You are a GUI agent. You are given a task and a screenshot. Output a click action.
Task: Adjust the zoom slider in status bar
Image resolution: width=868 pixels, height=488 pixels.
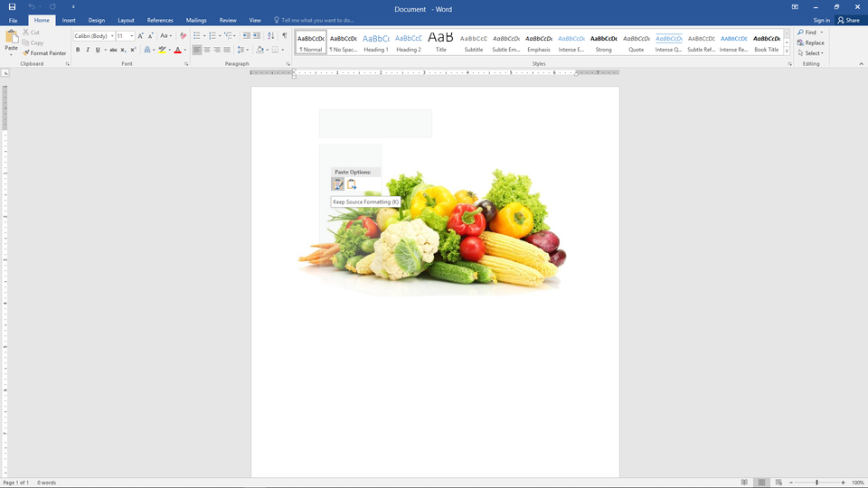(816, 483)
